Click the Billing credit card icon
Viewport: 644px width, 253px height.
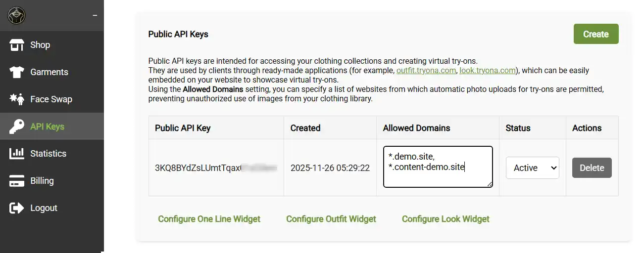[17, 181]
